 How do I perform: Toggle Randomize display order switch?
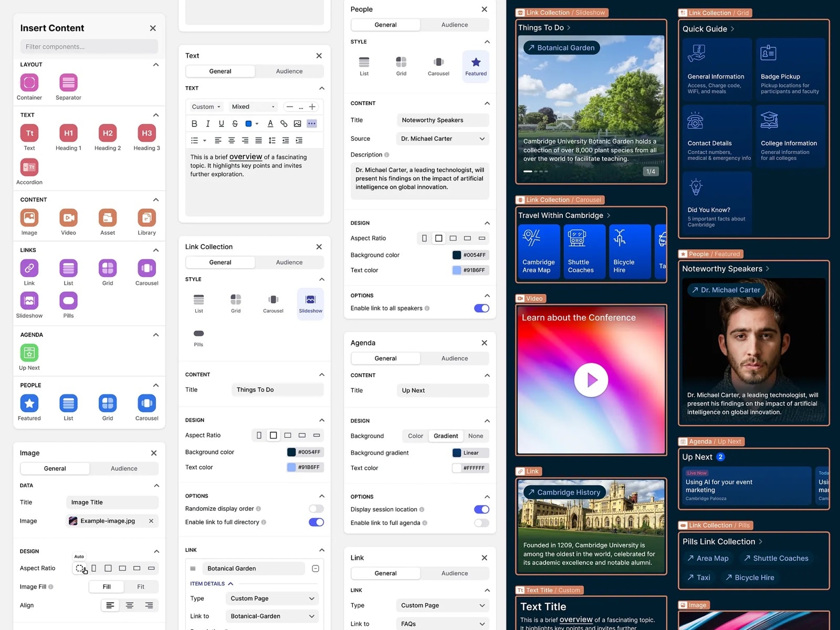click(316, 509)
